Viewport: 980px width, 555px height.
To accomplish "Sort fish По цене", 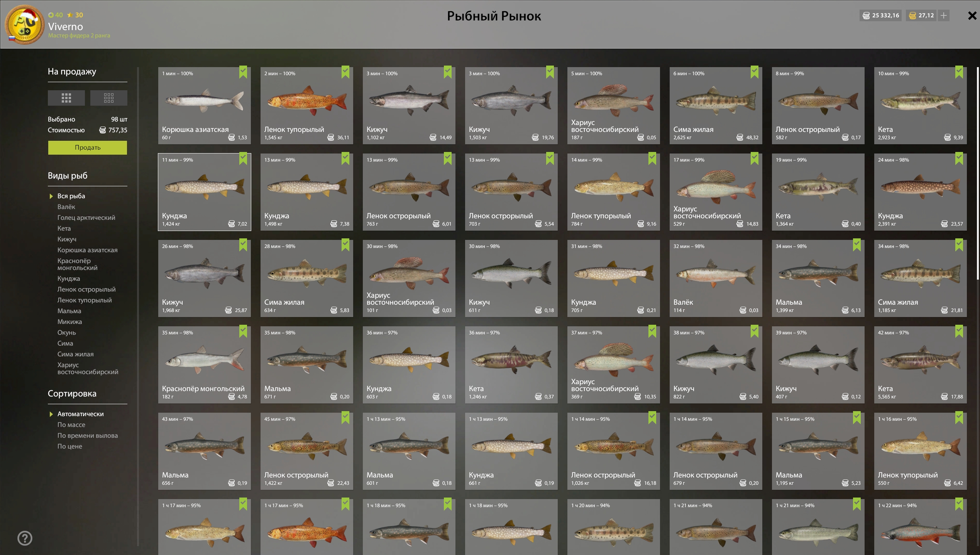I will tap(70, 446).
